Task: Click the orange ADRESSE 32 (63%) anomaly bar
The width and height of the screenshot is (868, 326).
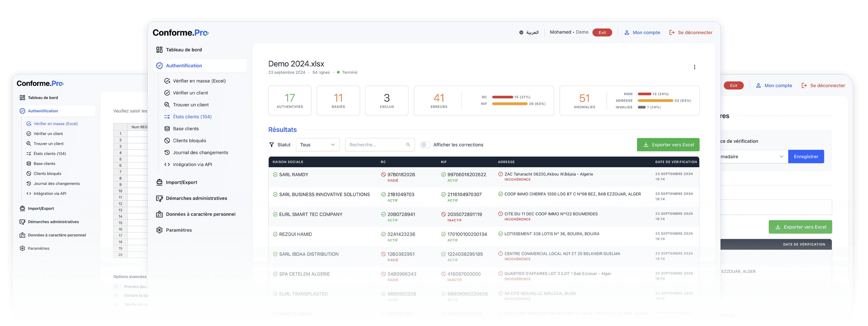Action: click(x=655, y=101)
